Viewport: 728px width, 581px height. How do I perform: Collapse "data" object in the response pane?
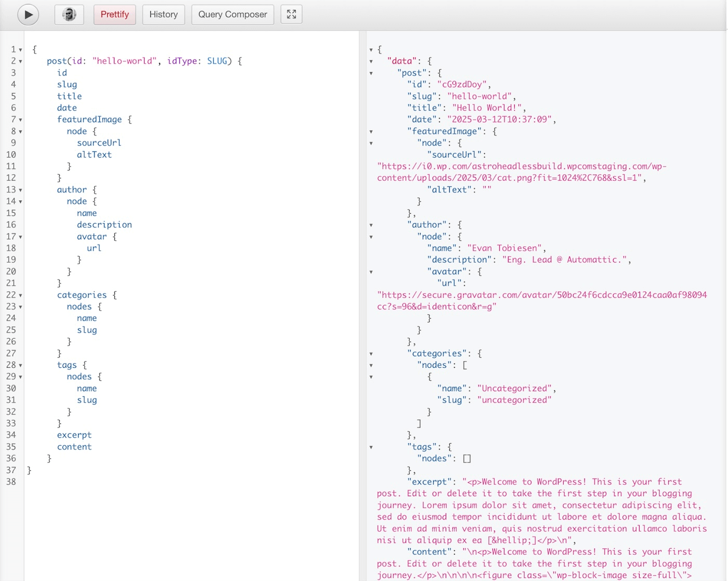click(371, 61)
